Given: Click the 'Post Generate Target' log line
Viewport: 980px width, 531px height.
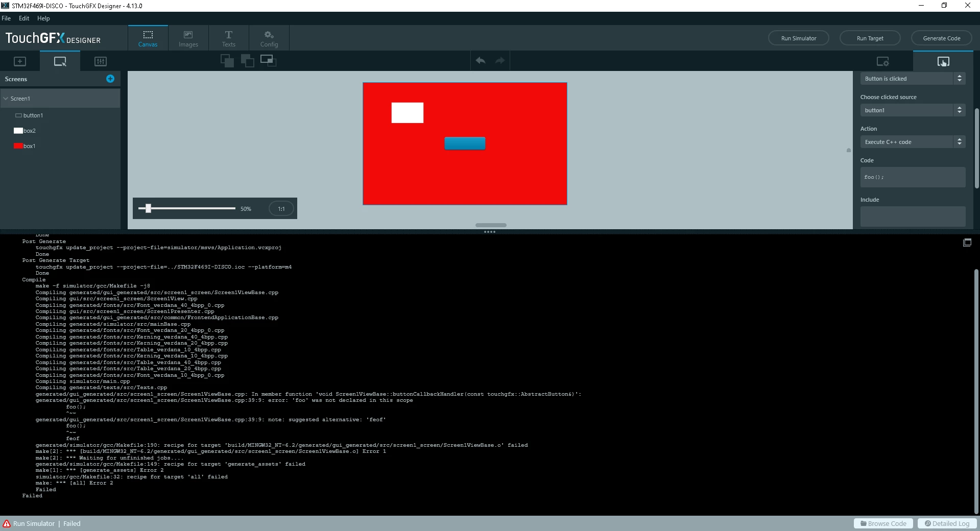Looking at the screenshot, I should click(x=56, y=260).
